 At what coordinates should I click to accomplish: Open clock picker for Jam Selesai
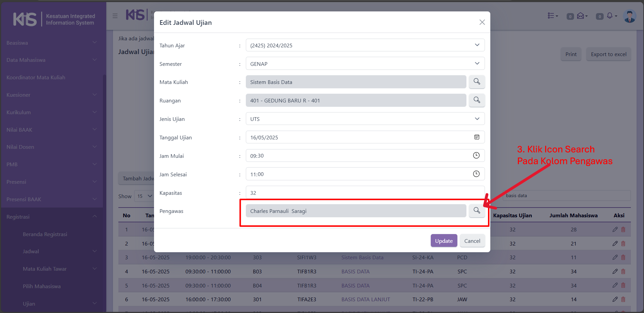coord(476,174)
